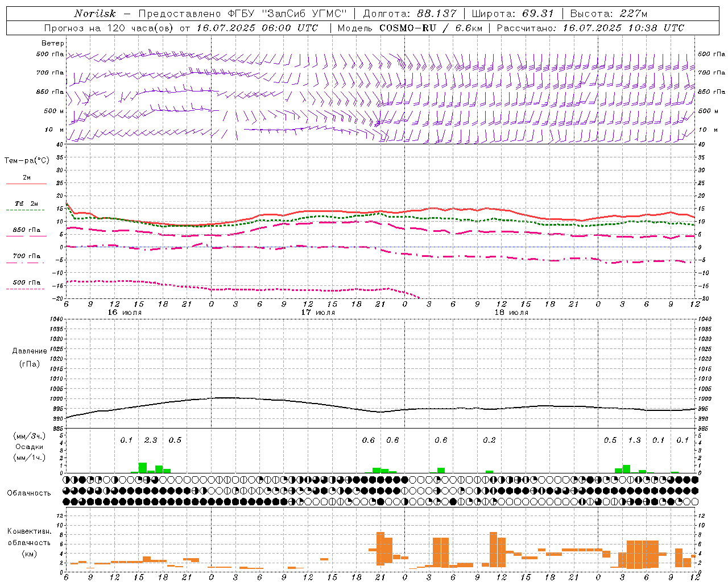This screenshot has width=728, height=582.
Task: Click the latitude value Широта: 69.31
Action: point(512,14)
